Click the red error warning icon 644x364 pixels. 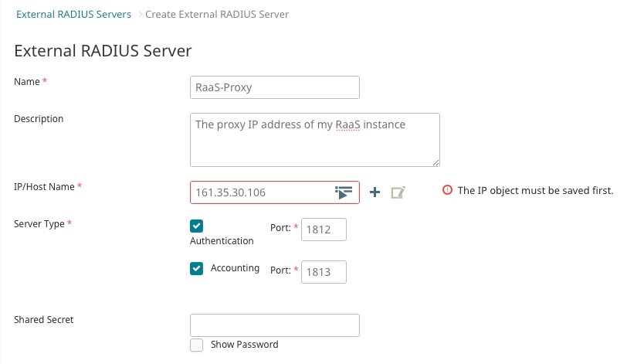pyautogui.click(x=447, y=191)
